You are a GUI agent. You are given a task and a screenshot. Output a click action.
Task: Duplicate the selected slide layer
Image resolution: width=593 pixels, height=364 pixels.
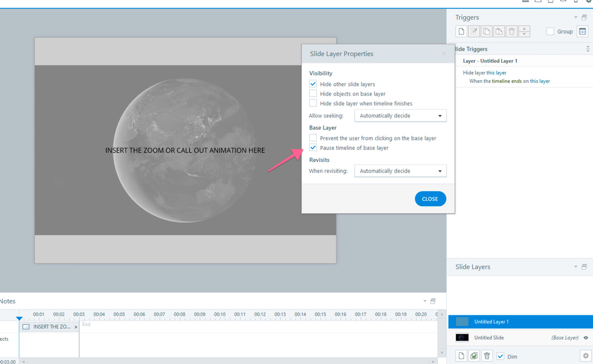coord(474,356)
